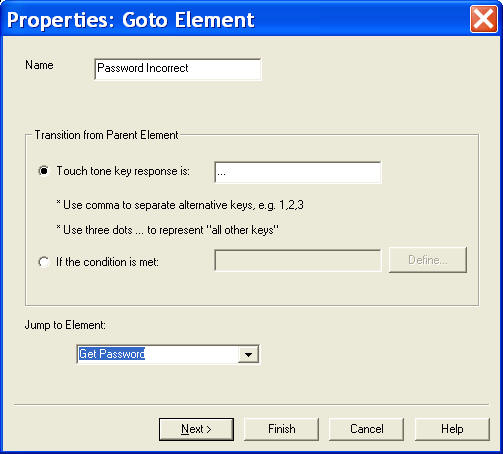
Task: Select the If the condition is met radio button
Action: 44,262
